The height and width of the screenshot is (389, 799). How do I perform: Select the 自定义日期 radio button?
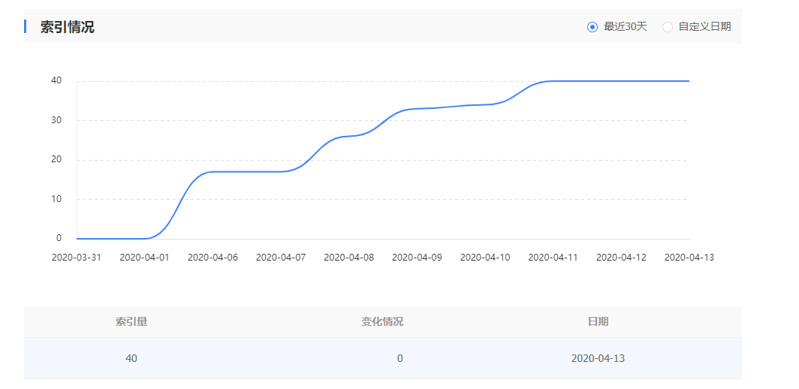pos(667,27)
